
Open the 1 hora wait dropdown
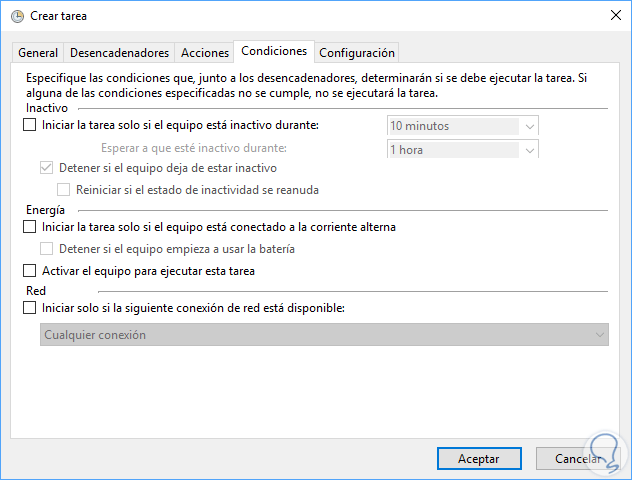click(530, 149)
